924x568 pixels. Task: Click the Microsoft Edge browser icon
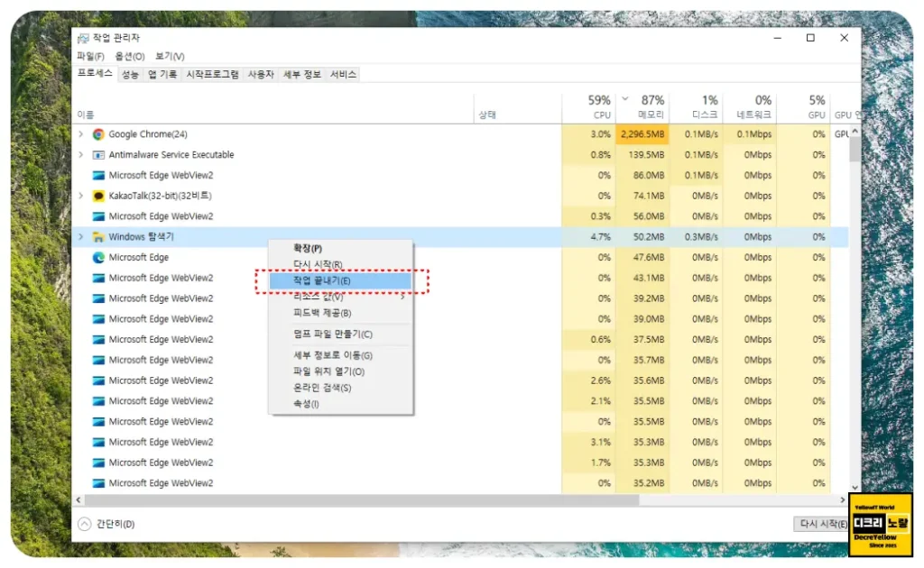[x=98, y=257]
